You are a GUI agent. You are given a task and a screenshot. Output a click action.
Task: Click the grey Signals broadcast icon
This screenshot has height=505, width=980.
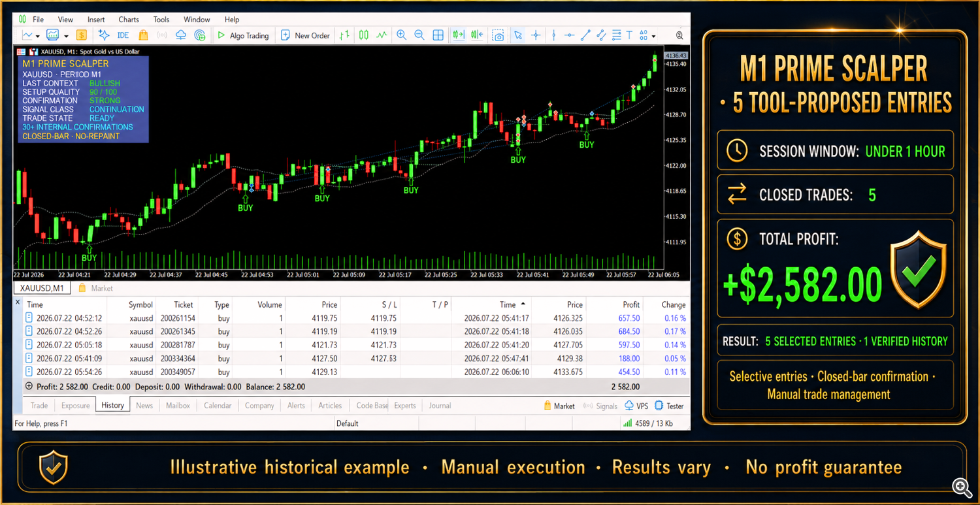coord(162,35)
